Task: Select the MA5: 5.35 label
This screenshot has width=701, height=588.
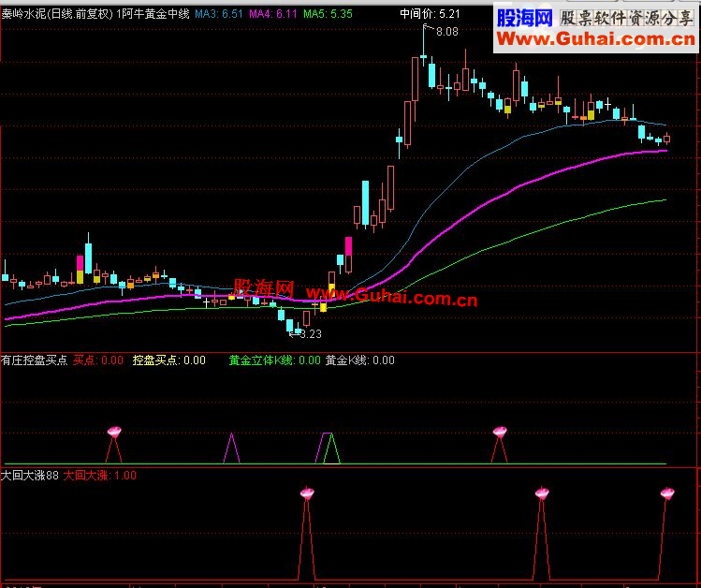Action: tap(328, 14)
